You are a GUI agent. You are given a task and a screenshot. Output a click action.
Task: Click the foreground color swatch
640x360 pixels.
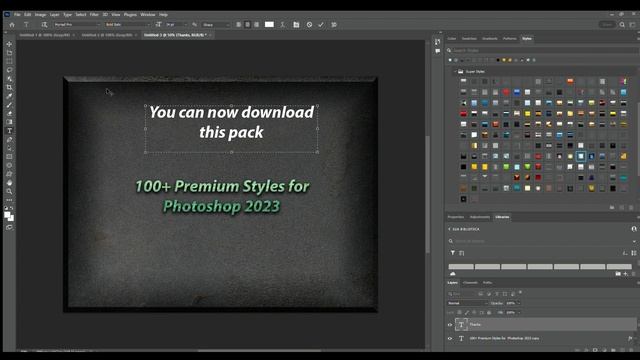tap(7, 215)
